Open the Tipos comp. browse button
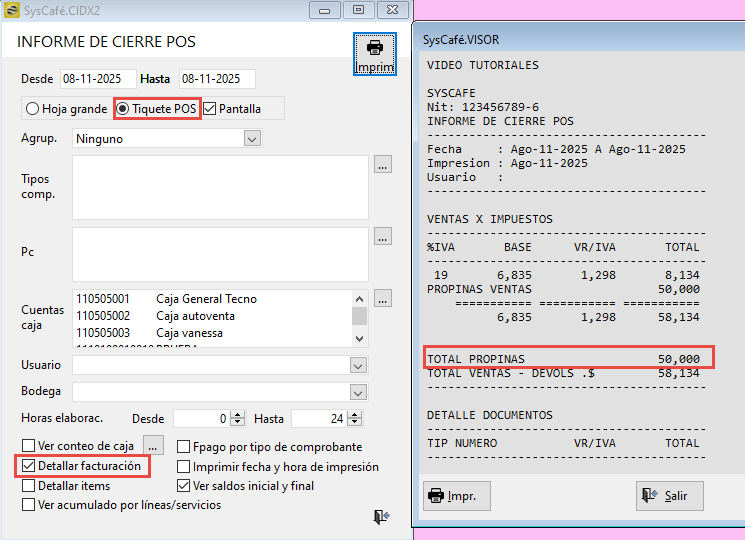This screenshot has height=540, width=745. 383,164
